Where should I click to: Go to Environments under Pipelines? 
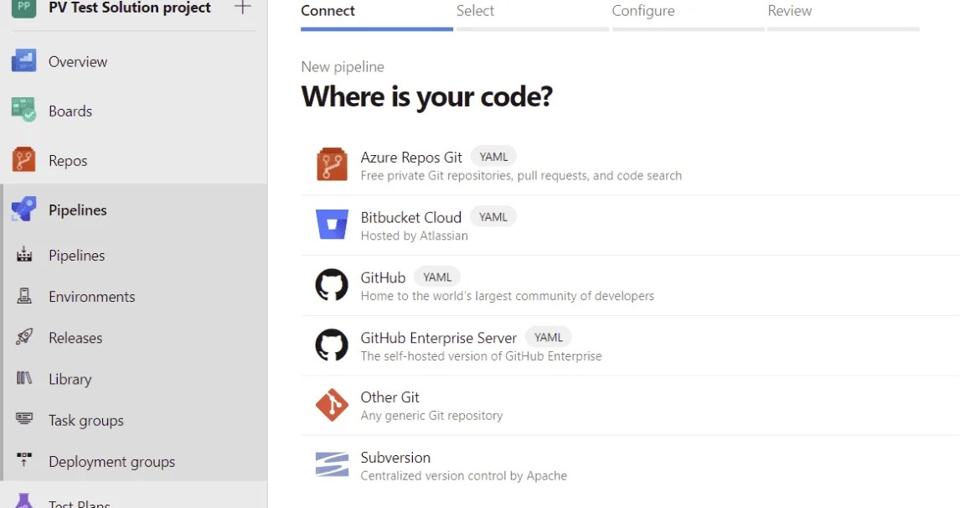pos(92,297)
